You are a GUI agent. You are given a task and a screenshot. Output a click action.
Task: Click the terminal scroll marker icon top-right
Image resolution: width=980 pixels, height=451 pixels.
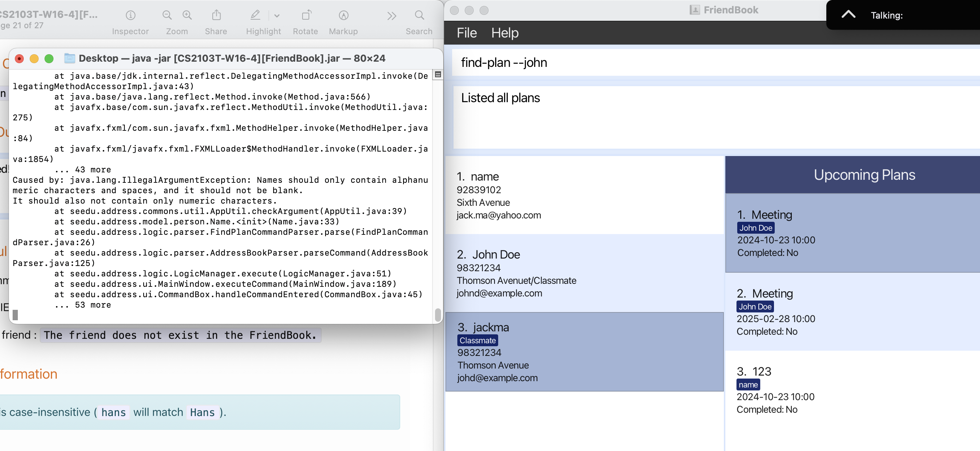(438, 74)
